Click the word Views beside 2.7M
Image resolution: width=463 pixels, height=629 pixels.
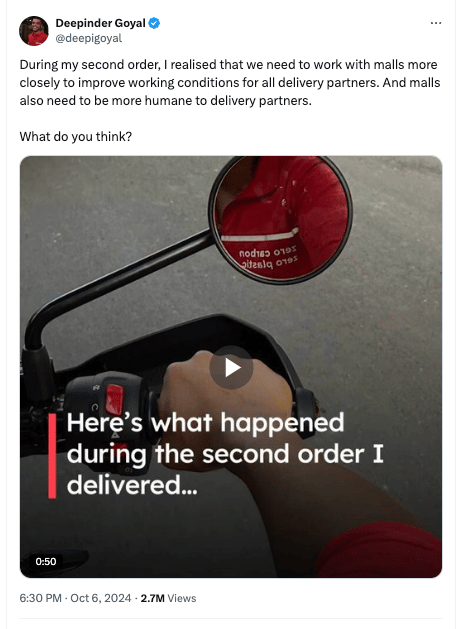click(182, 598)
